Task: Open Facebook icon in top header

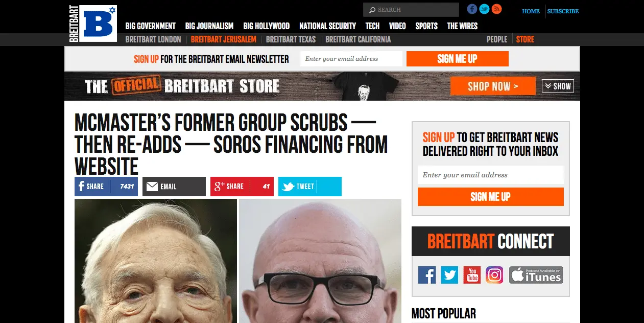Action: (472, 9)
